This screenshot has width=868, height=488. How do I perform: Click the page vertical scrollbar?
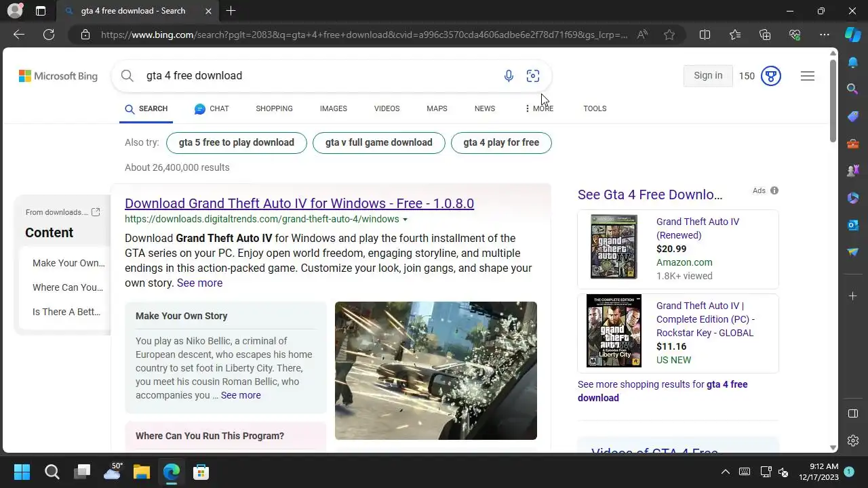pos(833,102)
